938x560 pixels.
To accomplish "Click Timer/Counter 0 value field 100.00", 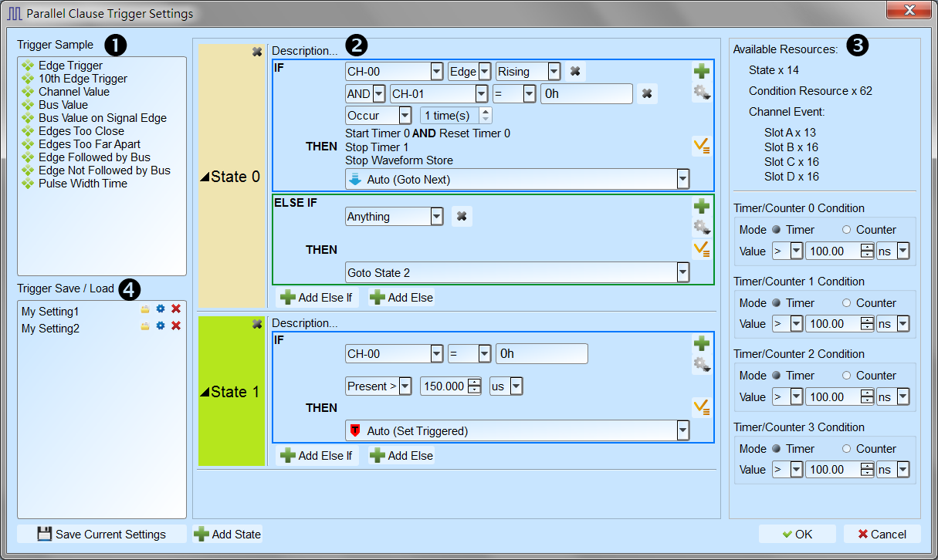I will coord(833,251).
